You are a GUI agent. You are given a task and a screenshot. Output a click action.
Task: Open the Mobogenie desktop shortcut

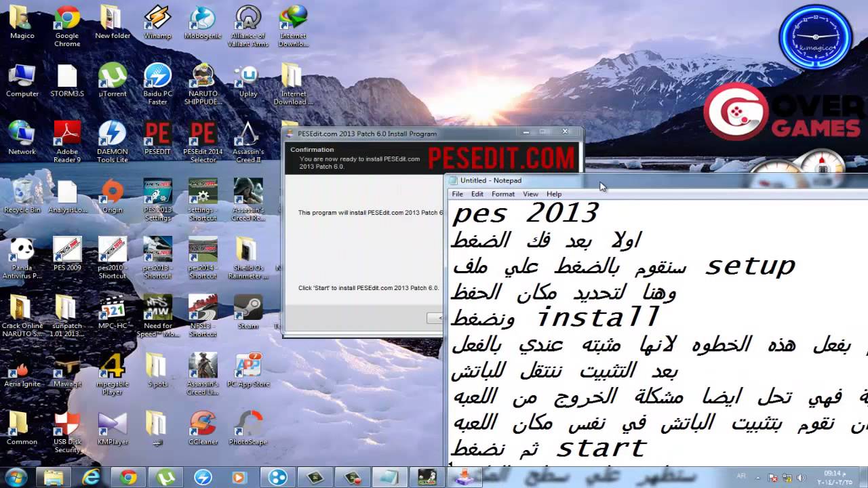pos(203,22)
